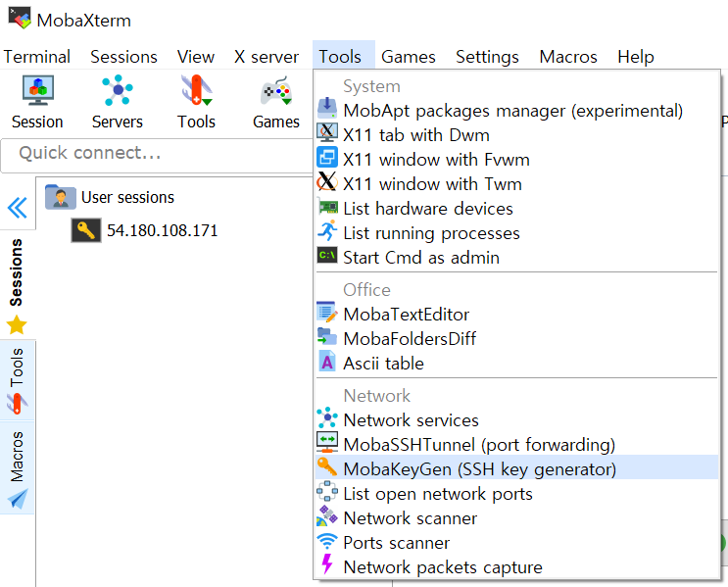Click the MobaSSHTunnel monitor icon

327,442
